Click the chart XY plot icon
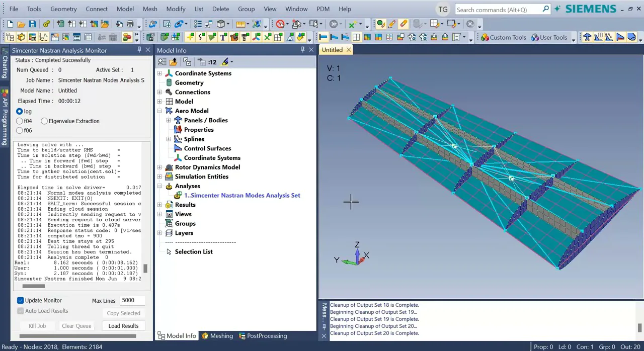644x351 pixels. point(44,37)
